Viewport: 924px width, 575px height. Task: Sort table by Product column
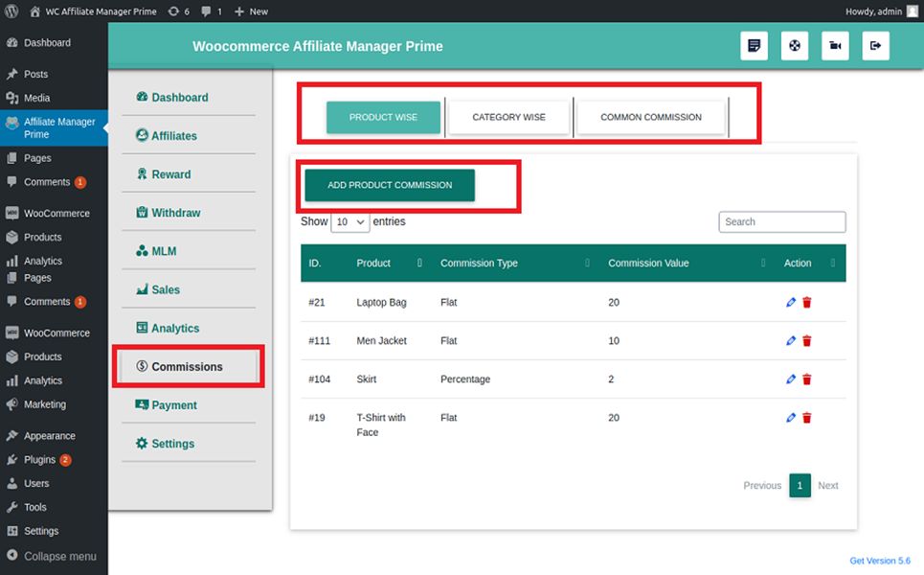pos(387,263)
